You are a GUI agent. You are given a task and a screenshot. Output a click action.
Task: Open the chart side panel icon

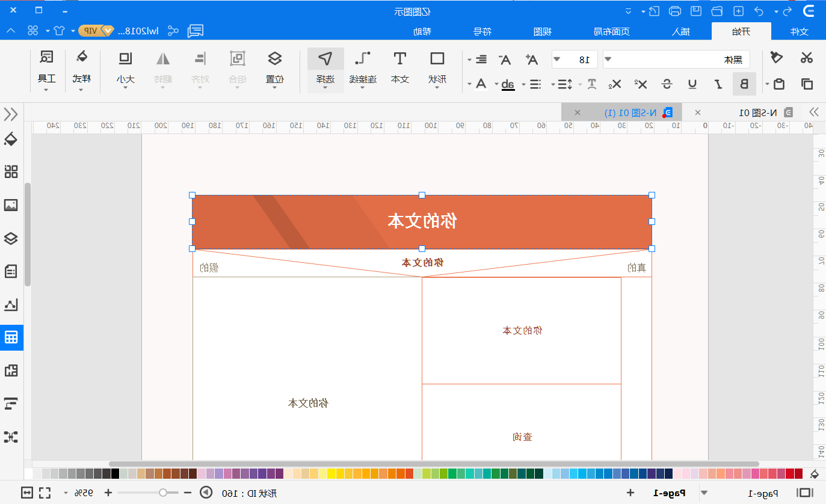11,305
